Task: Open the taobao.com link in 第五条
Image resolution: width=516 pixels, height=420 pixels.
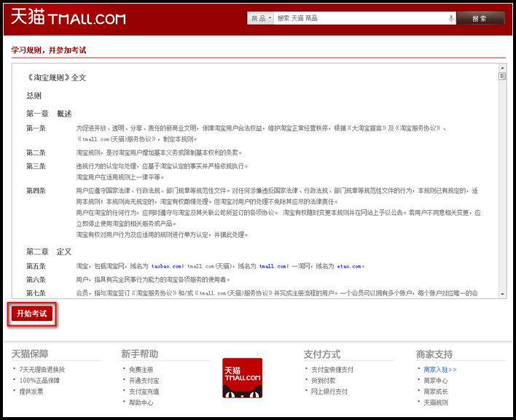Action: pyautogui.click(x=166, y=266)
